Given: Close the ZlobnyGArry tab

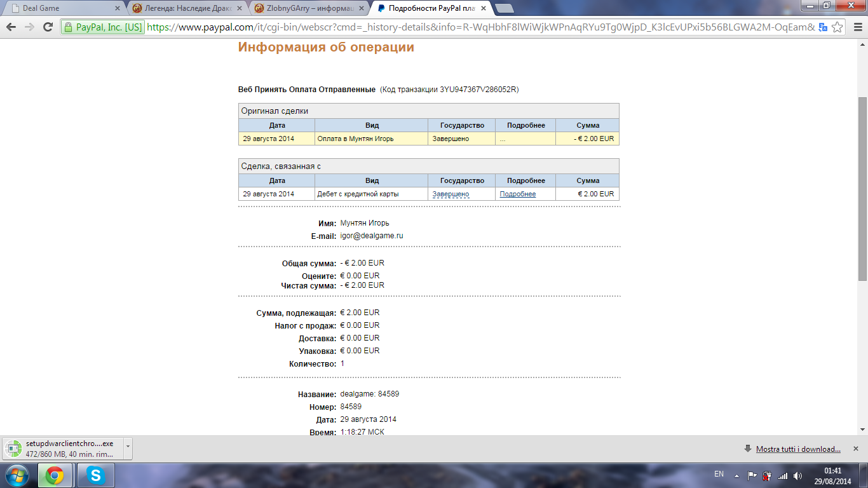Looking at the screenshot, I should [361, 8].
